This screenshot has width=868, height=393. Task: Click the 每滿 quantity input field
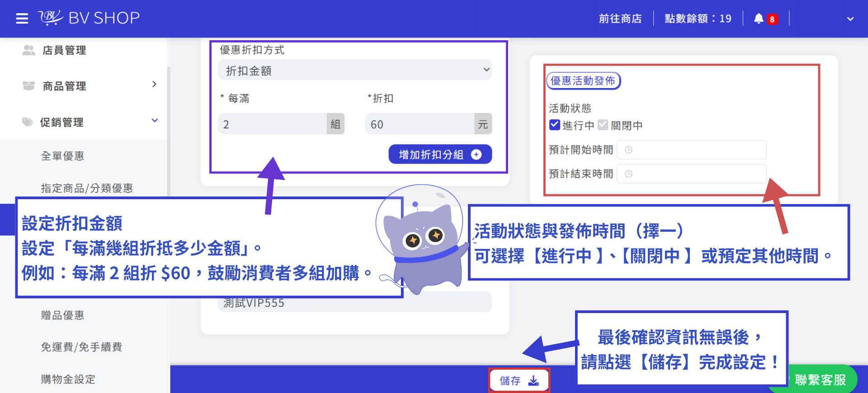click(273, 124)
